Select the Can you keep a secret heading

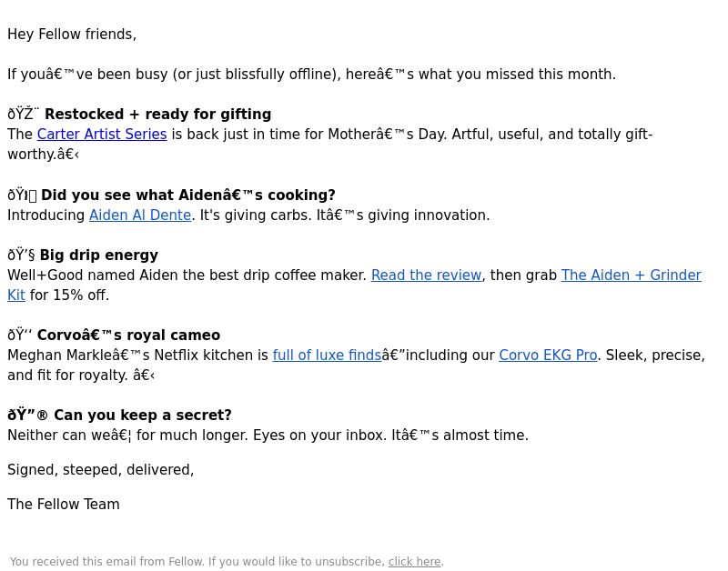(143, 416)
